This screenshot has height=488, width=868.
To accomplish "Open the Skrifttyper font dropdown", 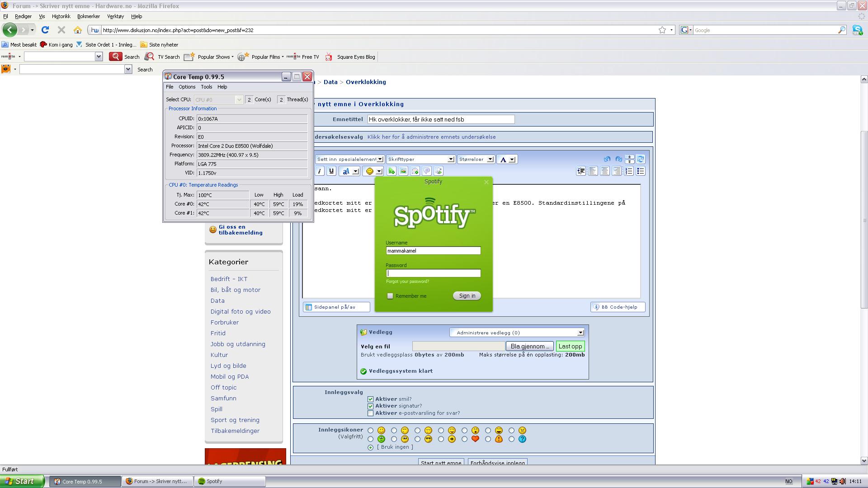I will click(x=420, y=159).
